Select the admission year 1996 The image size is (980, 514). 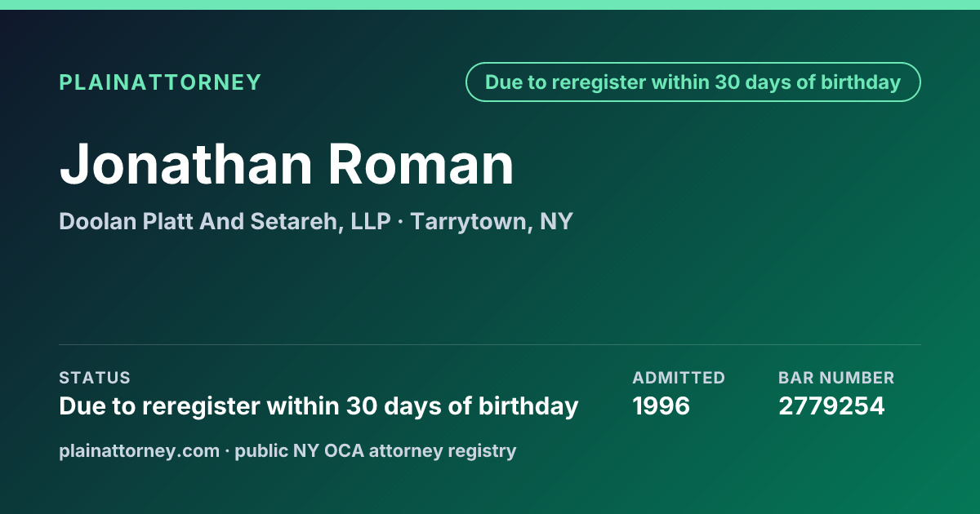661,406
